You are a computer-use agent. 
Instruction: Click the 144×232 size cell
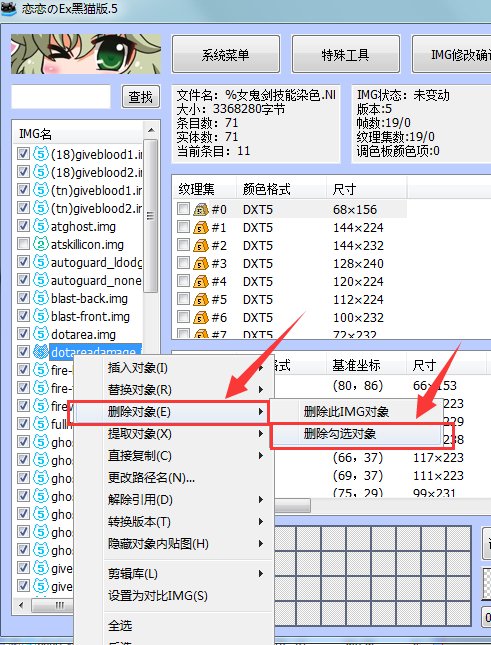(x=358, y=246)
